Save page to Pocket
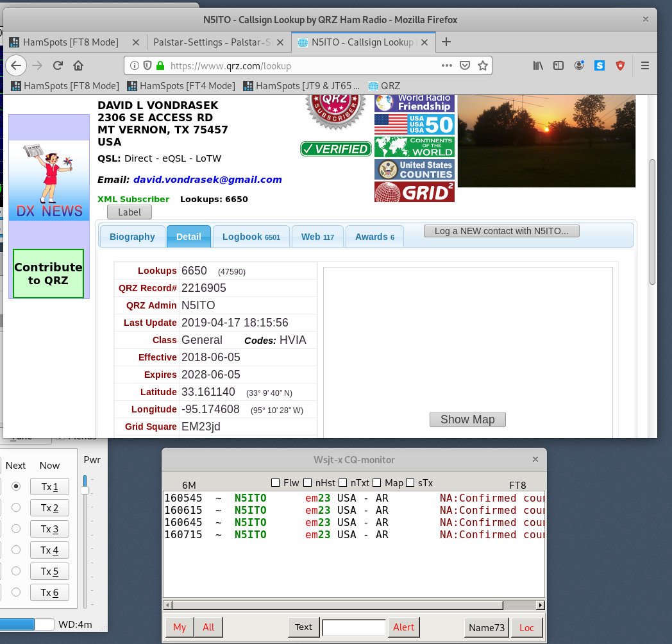The height and width of the screenshot is (644, 672). tap(465, 65)
